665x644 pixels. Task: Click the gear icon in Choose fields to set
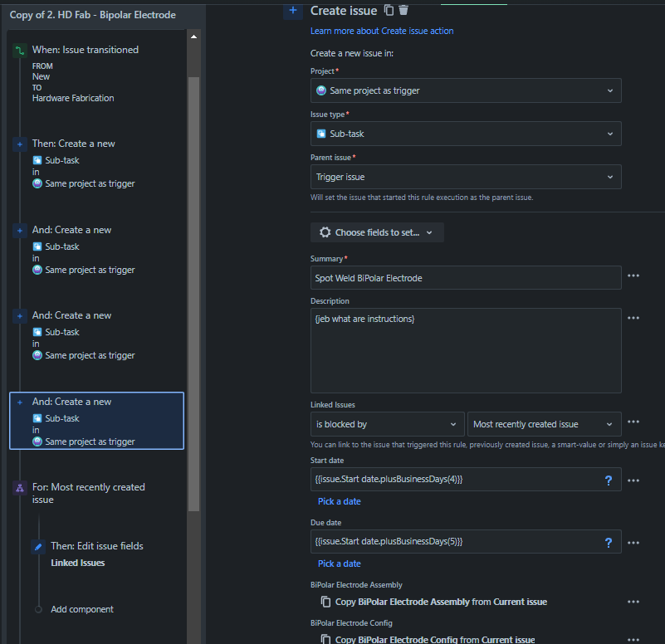point(325,232)
